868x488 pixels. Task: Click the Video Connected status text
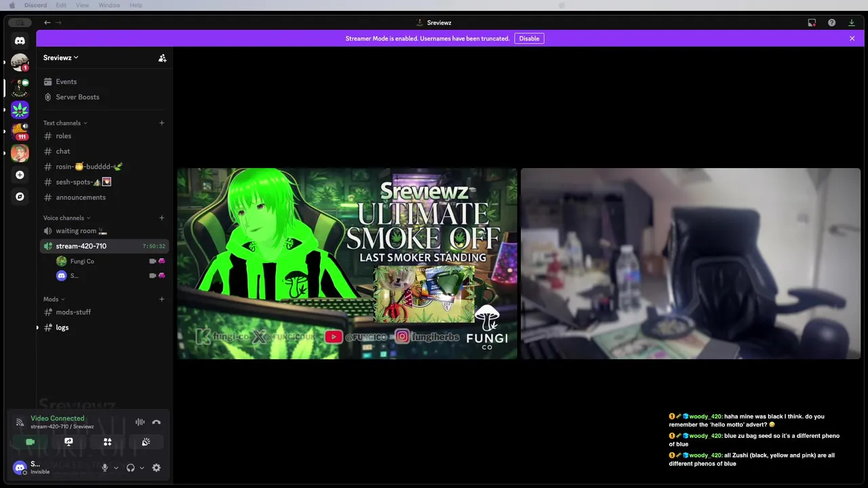click(x=58, y=418)
